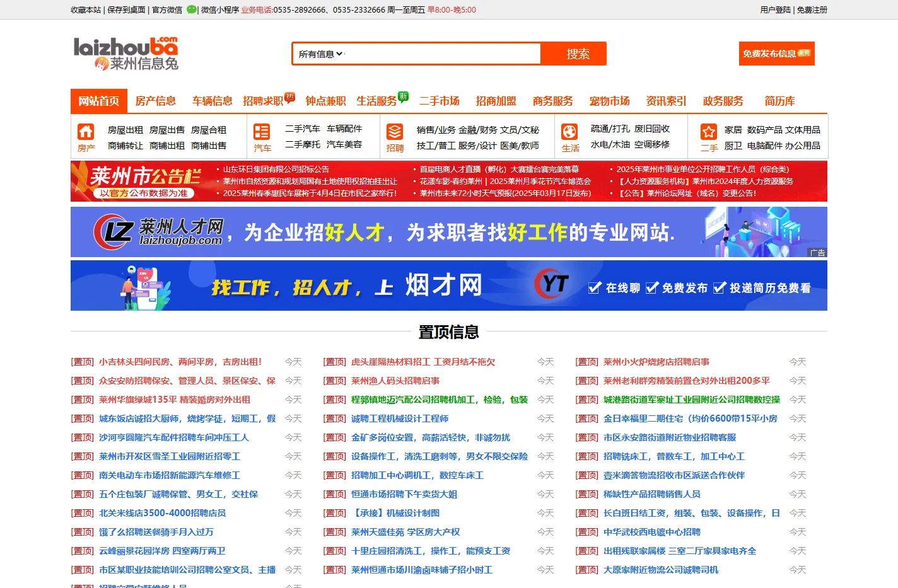Open listing 程郭镇地迈汽配公司招聘机加工
The image size is (898, 588).
(440, 400)
